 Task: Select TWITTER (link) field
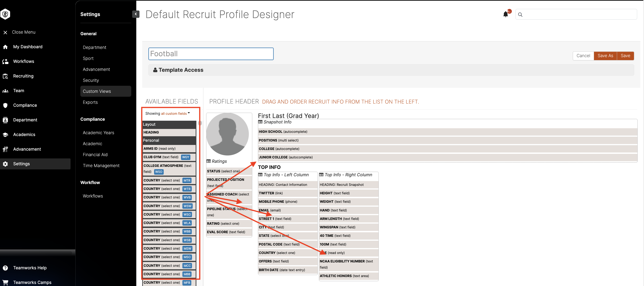tap(287, 193)
